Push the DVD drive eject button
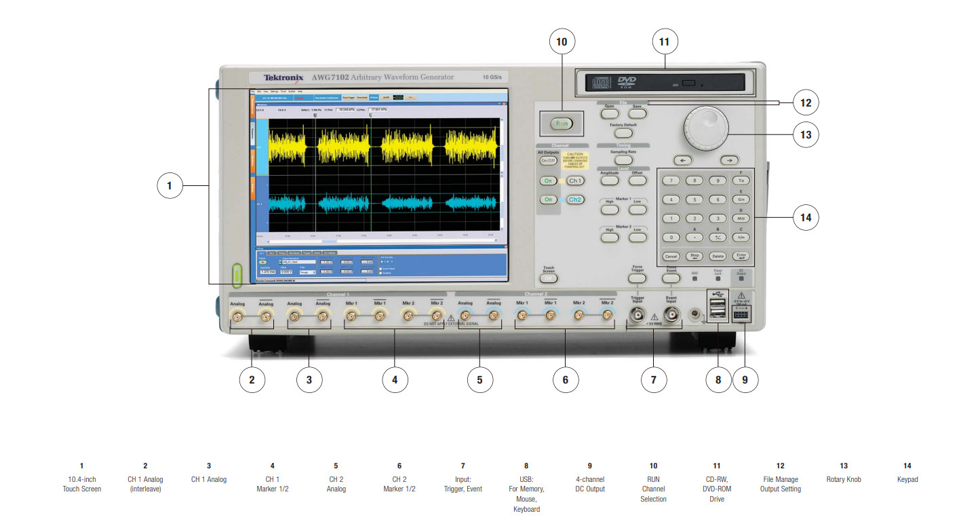This screenshot has width=980, height=524. pos(690,83)
